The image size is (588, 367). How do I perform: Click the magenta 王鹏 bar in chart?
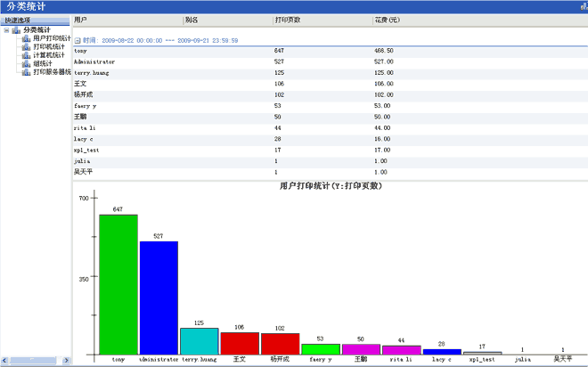[x=361, y=349]
